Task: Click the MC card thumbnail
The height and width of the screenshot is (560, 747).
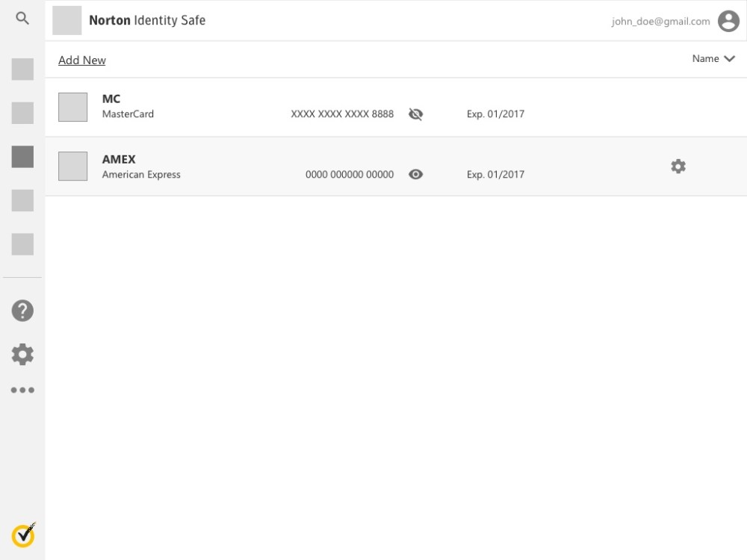Action: (73, 107)
